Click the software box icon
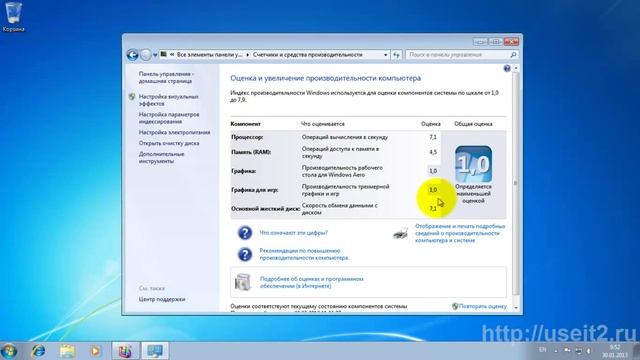640x360 pixels. 243,282
